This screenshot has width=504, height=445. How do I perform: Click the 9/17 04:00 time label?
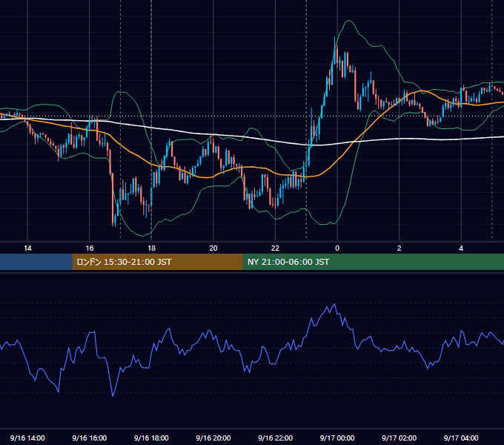click(461, 438)
